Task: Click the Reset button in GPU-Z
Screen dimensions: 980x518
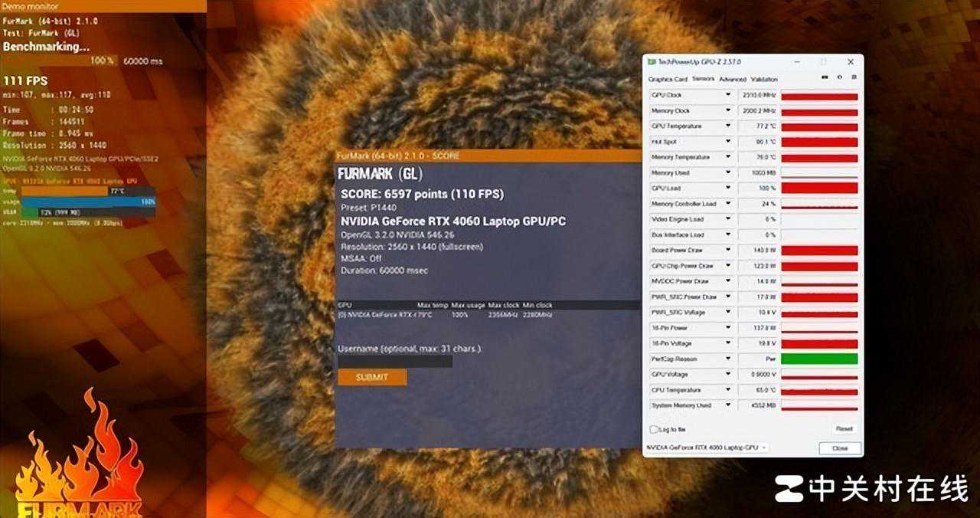Action: point(844,429)
